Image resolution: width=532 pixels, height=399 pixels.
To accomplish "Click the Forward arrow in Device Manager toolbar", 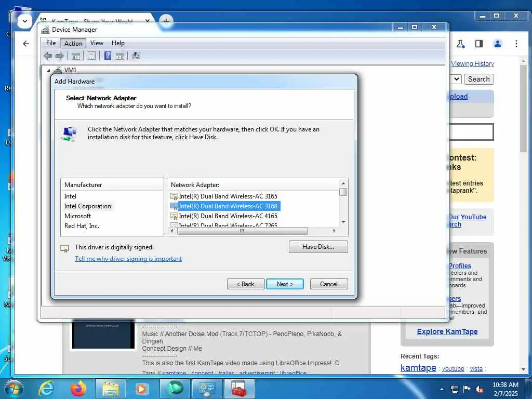I will coord(59,56).
